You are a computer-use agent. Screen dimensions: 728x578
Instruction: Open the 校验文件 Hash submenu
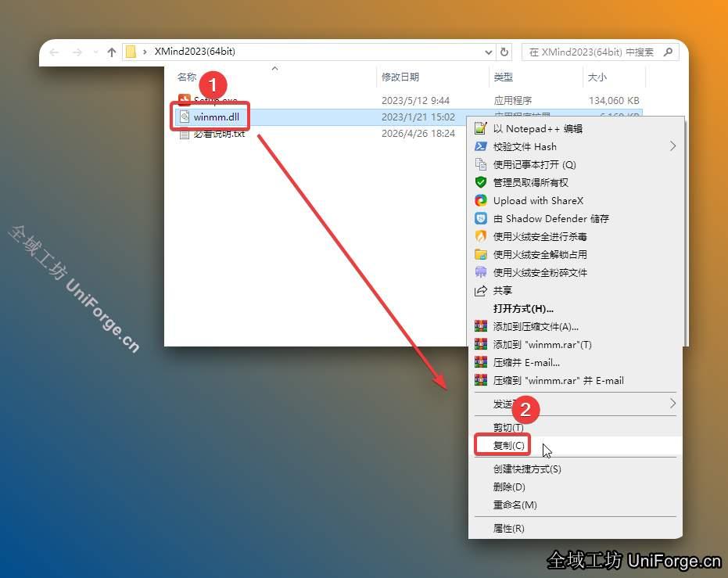click(x=576, y=147)
